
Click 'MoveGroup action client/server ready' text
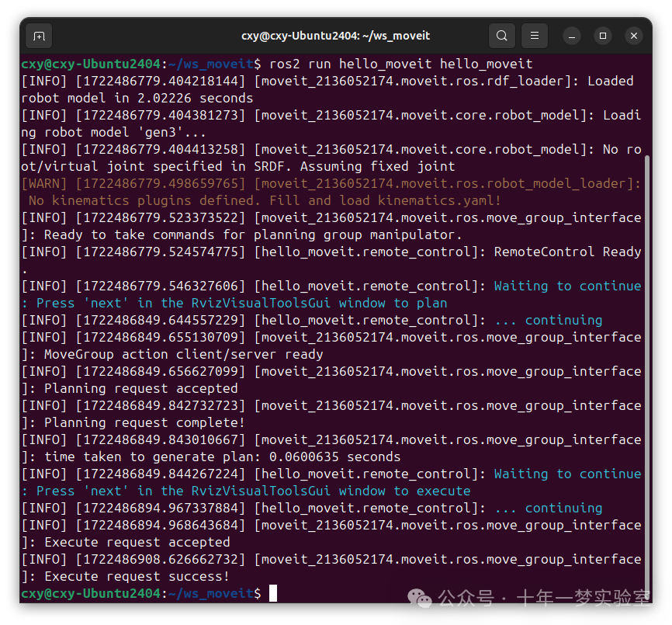(183, 355)
